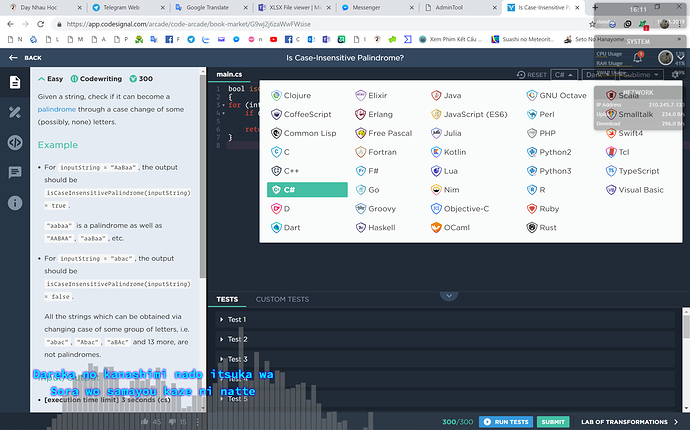Select Fortran language option
The height and width of the screenshot is (430, 690).
click(x=376, y=152)
